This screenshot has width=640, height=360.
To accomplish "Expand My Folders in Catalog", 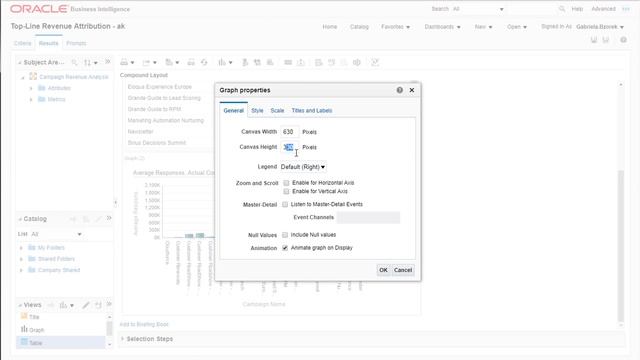I will tap(21, 248).
